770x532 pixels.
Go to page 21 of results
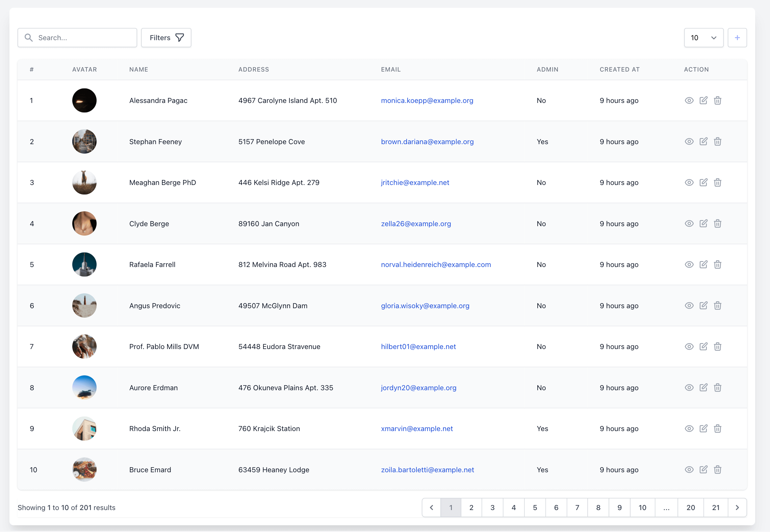point(716,507)
